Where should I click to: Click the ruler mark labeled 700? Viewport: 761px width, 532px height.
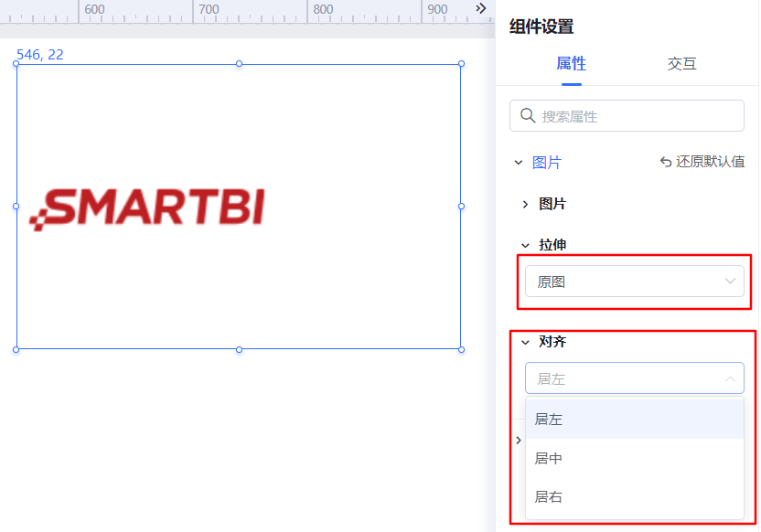coord(209,9)
